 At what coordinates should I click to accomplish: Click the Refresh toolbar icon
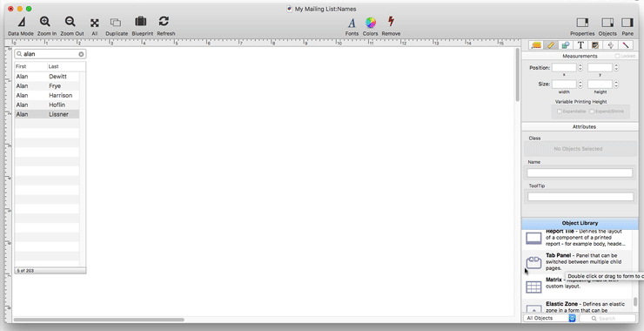pyautogui.click(x=164, y=22)
